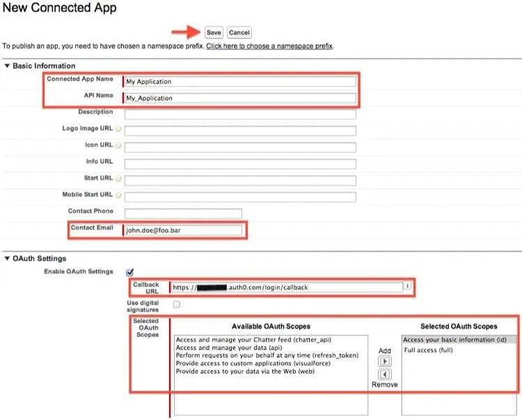Viewport: 522px width, 420px height.
Task: Click the Save button
Action: coord(214,33)
